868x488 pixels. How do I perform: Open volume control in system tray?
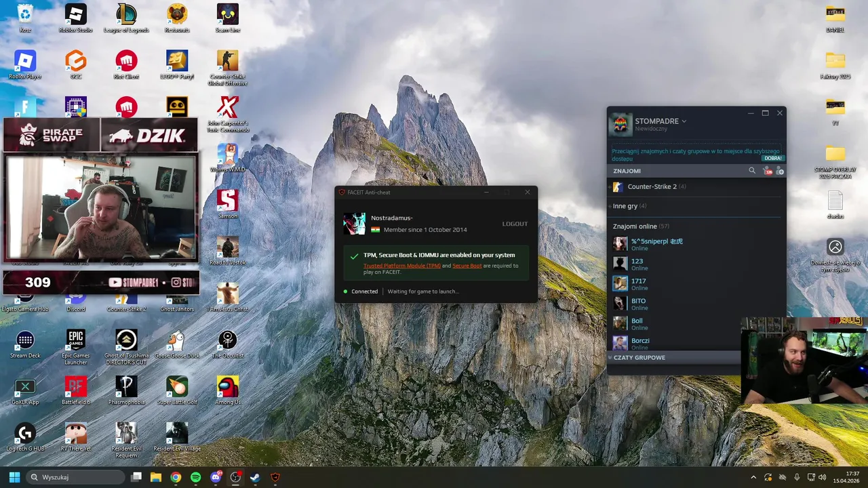[x=822, y=477]
